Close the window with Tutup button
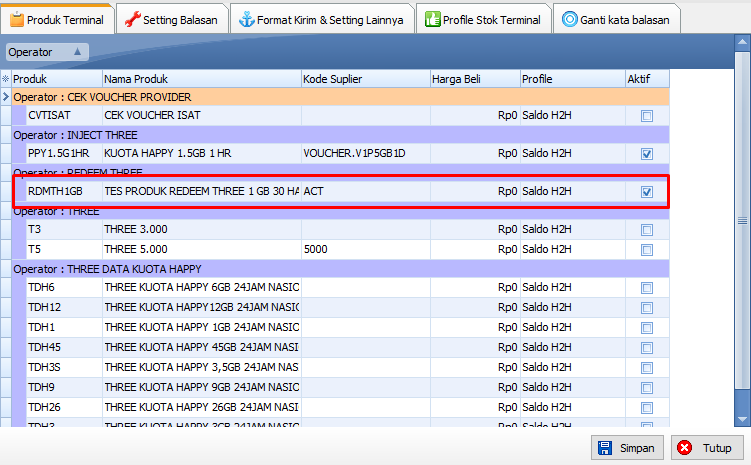Image resolution: width=751 pixels, height=465 pixels. [x=707, y=448]
